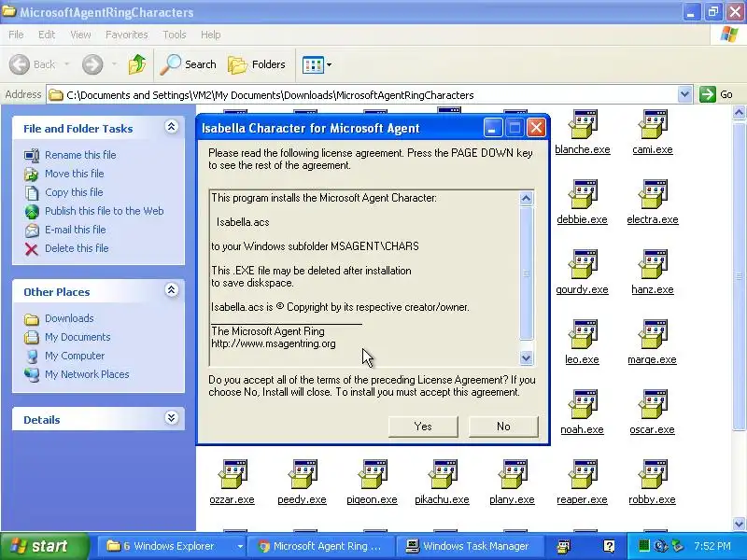Select the gourdy.exe installer icon
This screenshot has height=560, width=747.
[582, 265]
